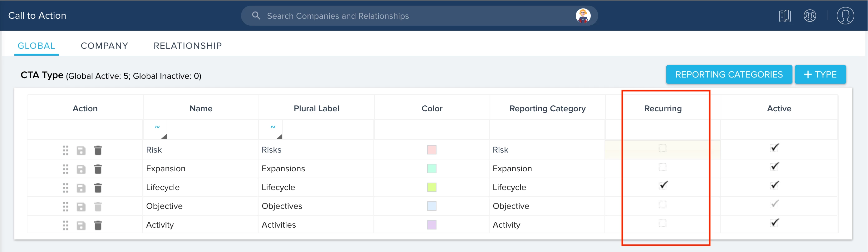Uncheck Recurring for Lifecycle
Screen dimensions: 868x252
click(663, 185)
